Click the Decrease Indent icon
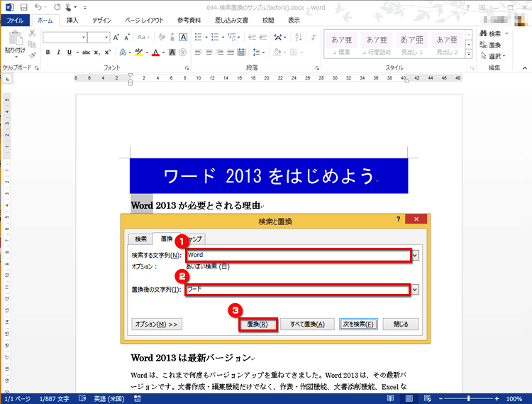 252,37
